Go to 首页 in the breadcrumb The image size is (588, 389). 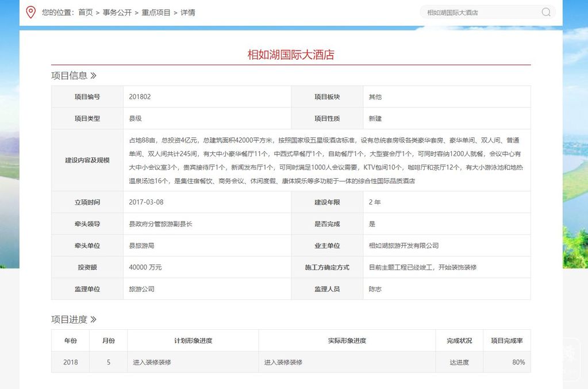(x=85, y=12)
